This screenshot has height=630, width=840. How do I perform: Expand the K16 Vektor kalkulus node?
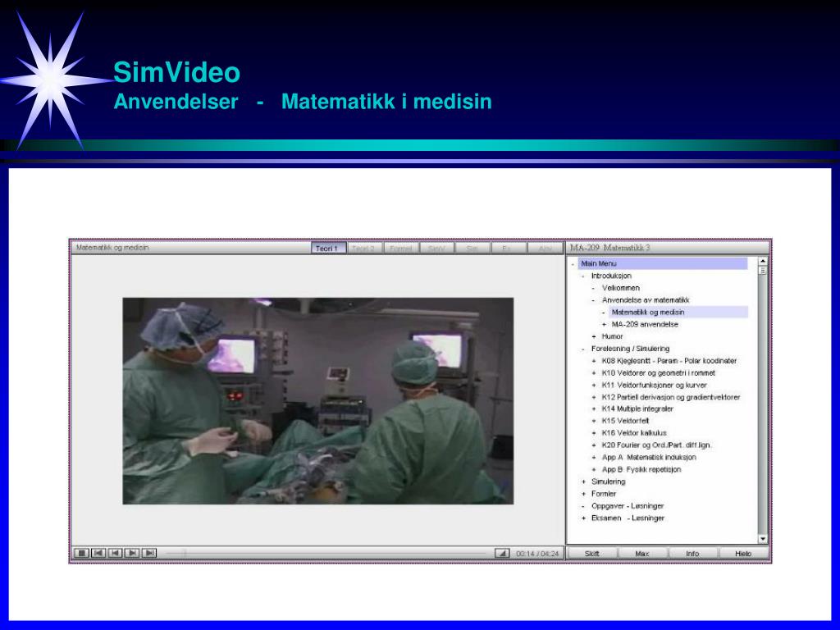[594, 433]
